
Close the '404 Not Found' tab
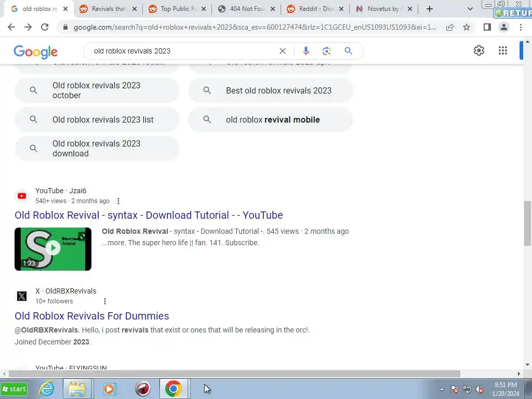tap(272, 9)
